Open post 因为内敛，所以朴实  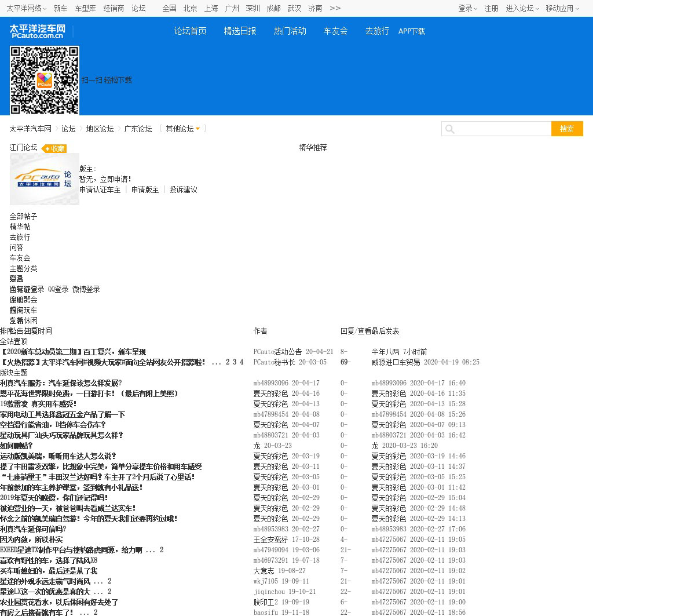[x=31, y=540]
